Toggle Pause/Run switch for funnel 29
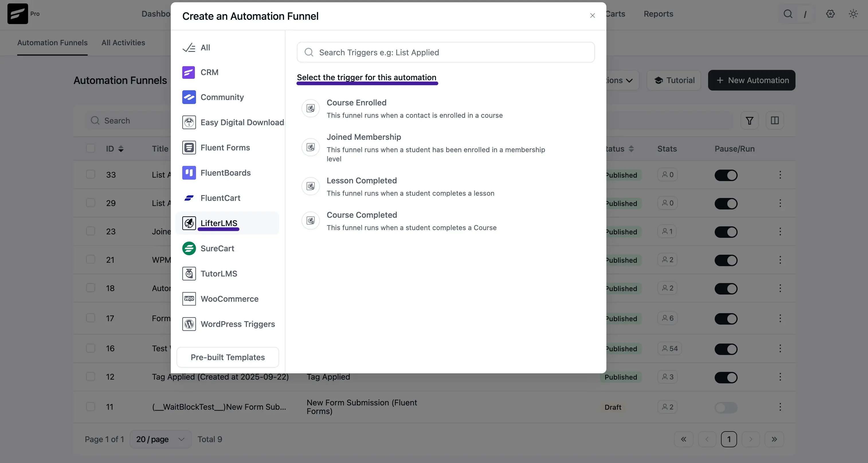This screenshot has width=868, height=463. [x=726, y=203]
